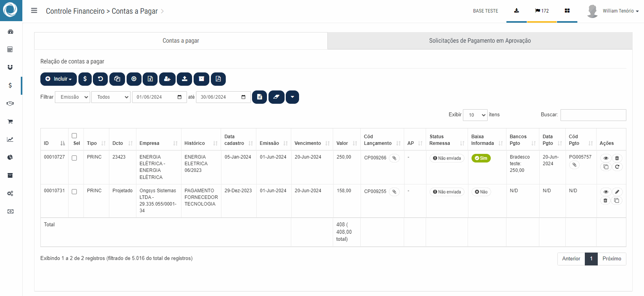Open attachment clip under PG005757

click(574, 165)
